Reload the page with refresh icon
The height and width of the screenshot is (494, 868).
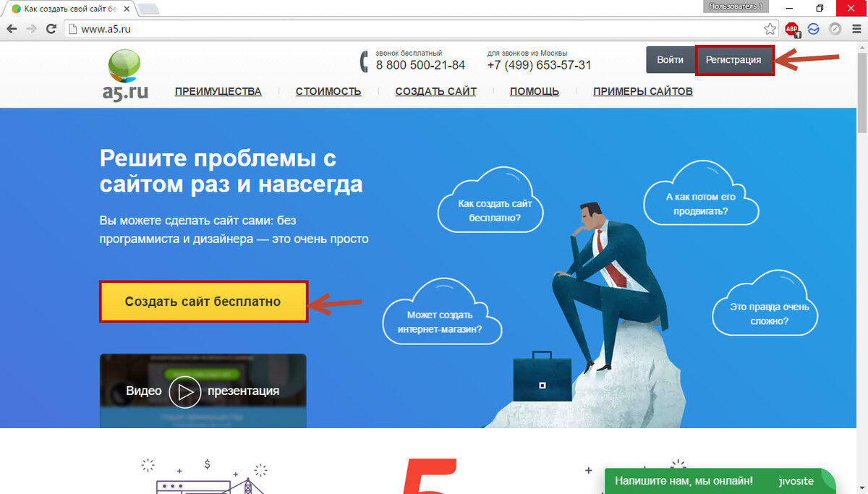point(51,30)
